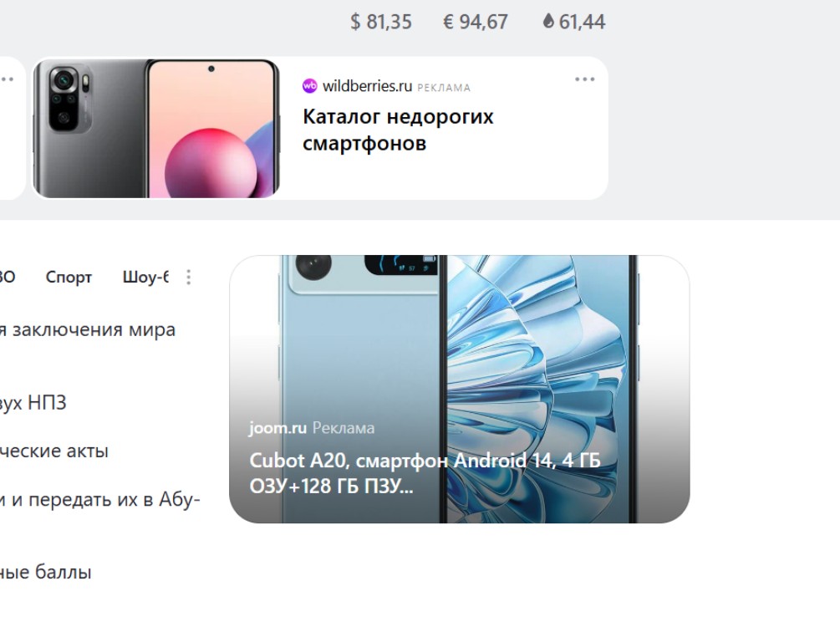
Task: Open the dollar exchange rate 81,35
Action: point(381,22)
